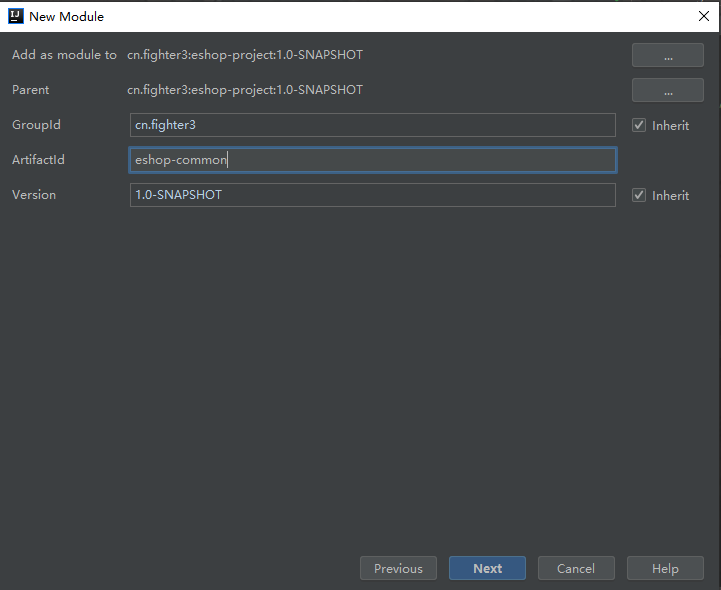Click the New Module title text
721x590 pixels.
(x=66, y=16)
